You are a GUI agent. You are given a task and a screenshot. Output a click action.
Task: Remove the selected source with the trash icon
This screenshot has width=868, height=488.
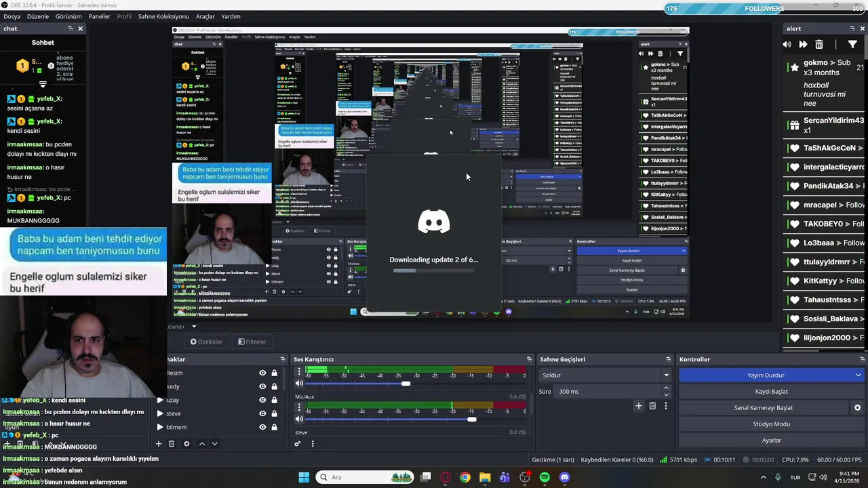pos(172,444)
